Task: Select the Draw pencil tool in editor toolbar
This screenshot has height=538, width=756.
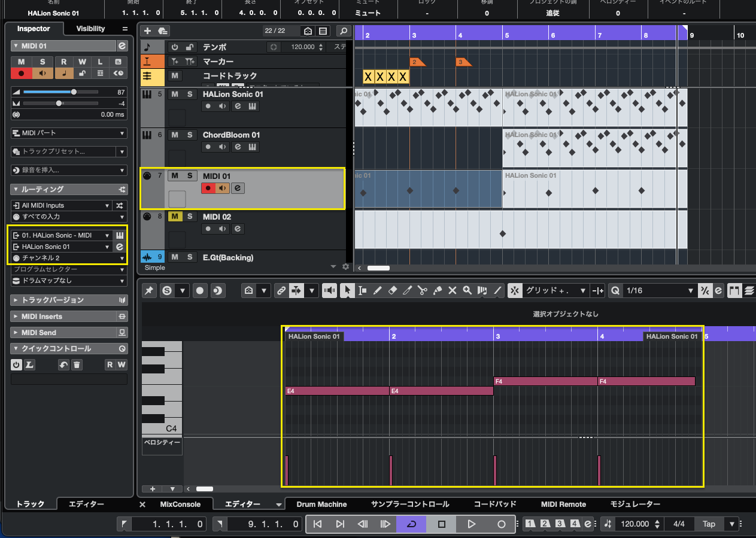Action: point(378,291)
